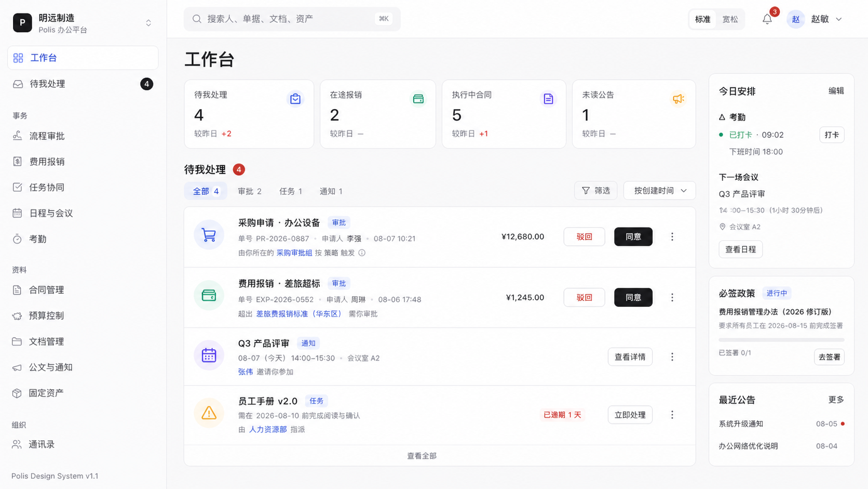Switch density to 标准
This screenshot has height=489, width=868.
point(703,19)
